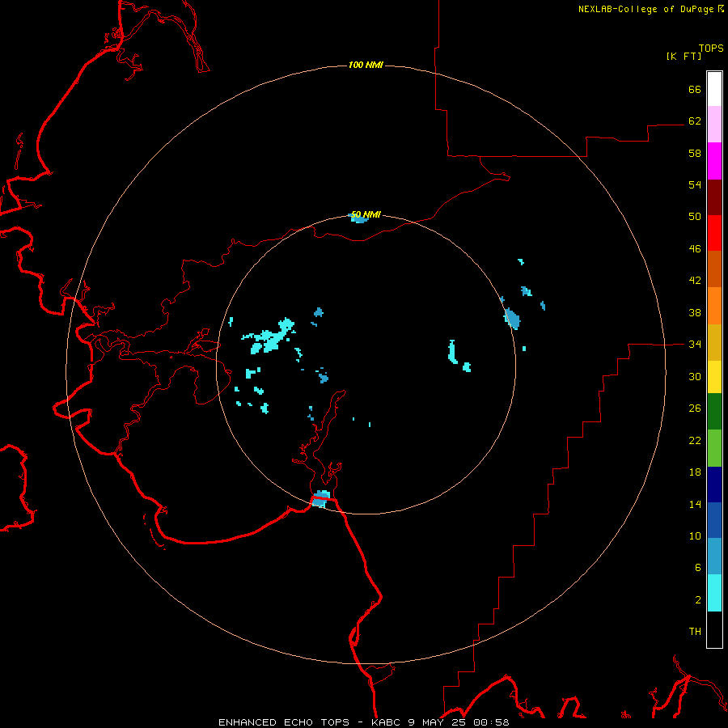The image size is (728, 728).
Task: Click the TOPS legend title
Action: (x=711, y=48)
